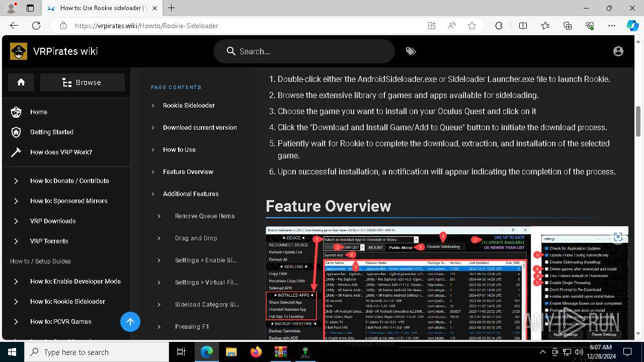Viewport: 644px width, 362px height.
Task: Click the browser address bar URL
Action: [147, 26]
